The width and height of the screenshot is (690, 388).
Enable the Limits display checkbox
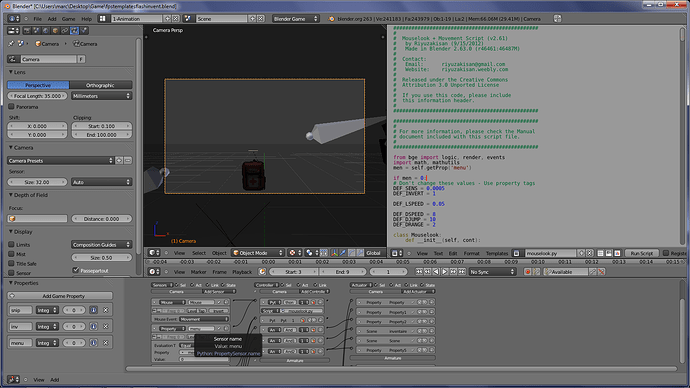11,245
